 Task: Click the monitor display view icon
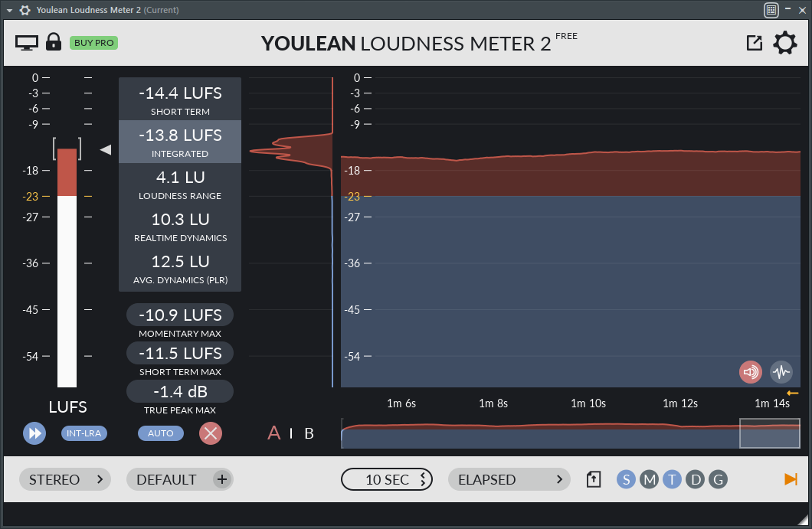(x=26, y=43)
